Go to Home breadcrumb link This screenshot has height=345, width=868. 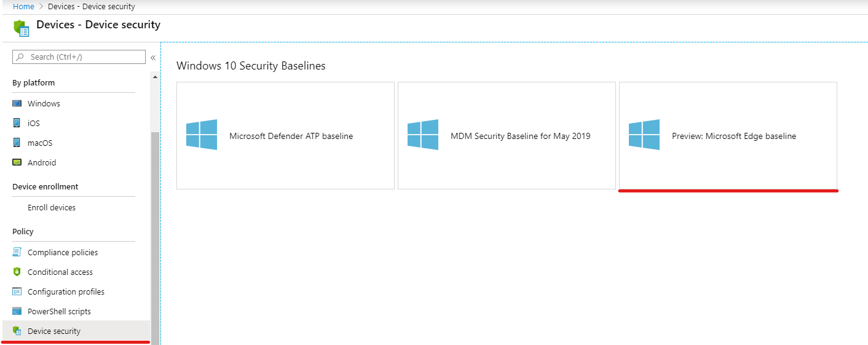[x=23, y=7]
